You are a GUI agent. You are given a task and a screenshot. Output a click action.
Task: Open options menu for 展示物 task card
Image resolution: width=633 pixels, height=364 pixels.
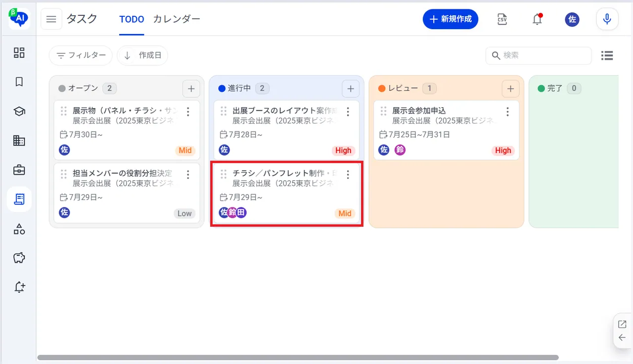tap(188, 112)
